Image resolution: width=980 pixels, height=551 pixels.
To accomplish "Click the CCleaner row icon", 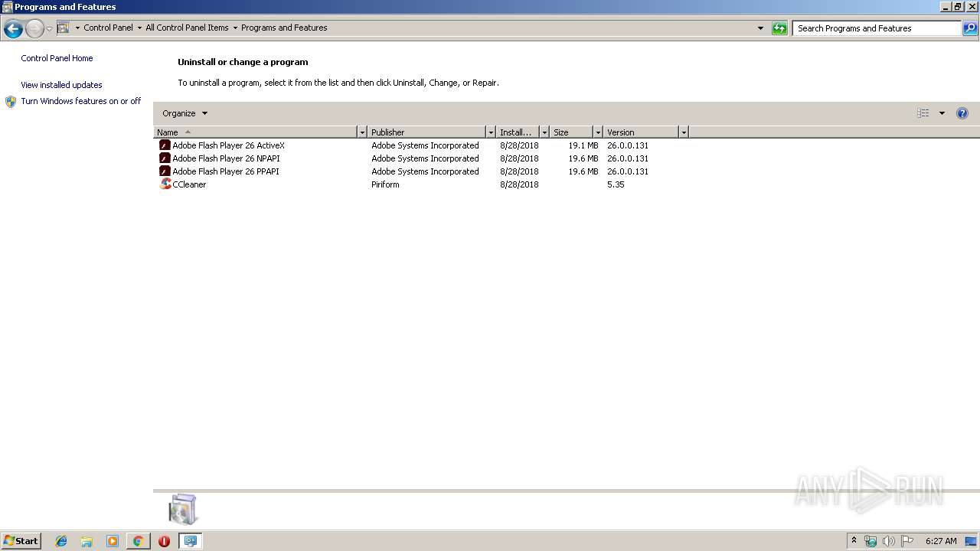I will 165,184.
